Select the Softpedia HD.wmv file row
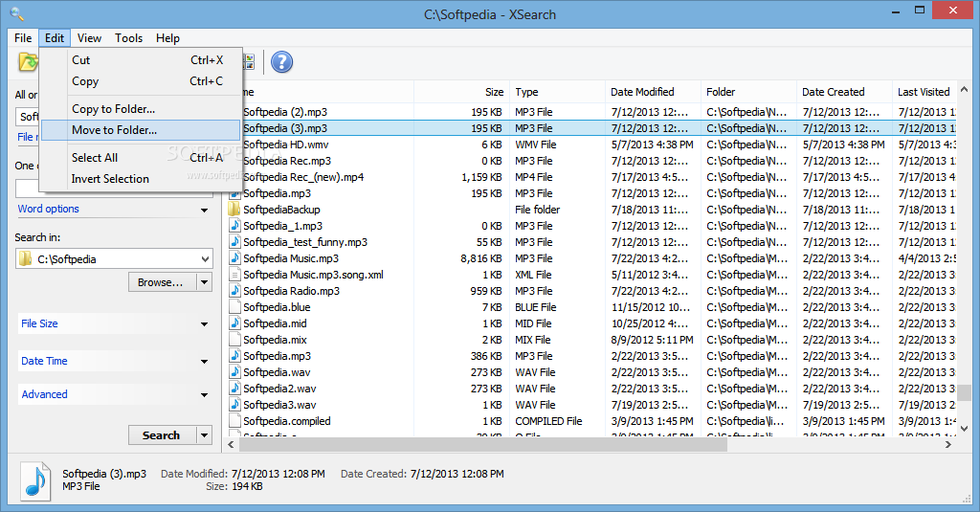980x512 pixels. coord(590,145)
